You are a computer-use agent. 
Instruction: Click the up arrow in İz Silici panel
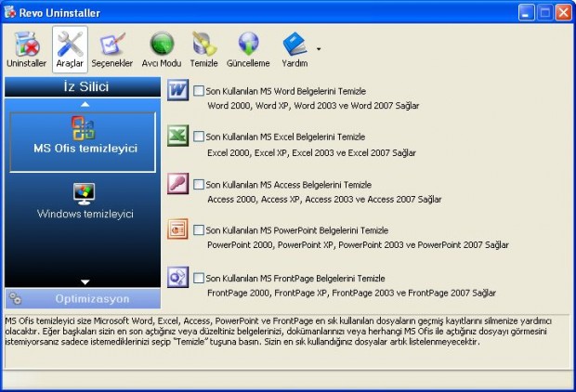(x=85, y=104)
